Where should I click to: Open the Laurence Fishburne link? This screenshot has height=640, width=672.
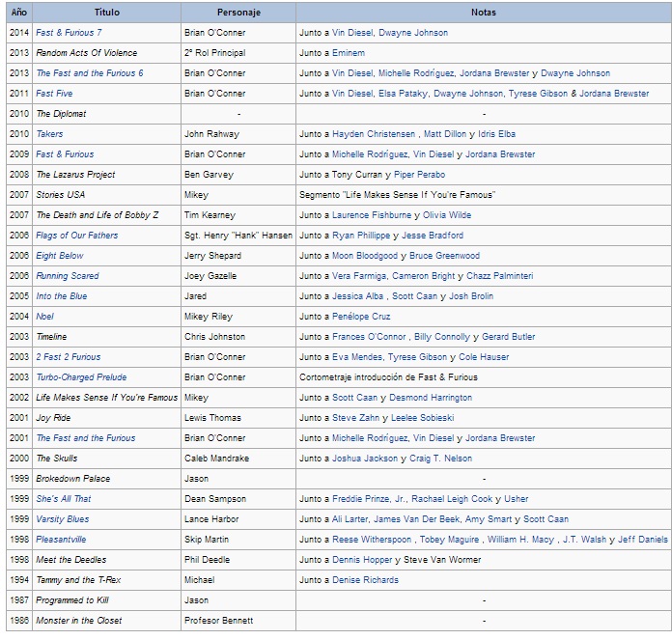click(372, 215)
